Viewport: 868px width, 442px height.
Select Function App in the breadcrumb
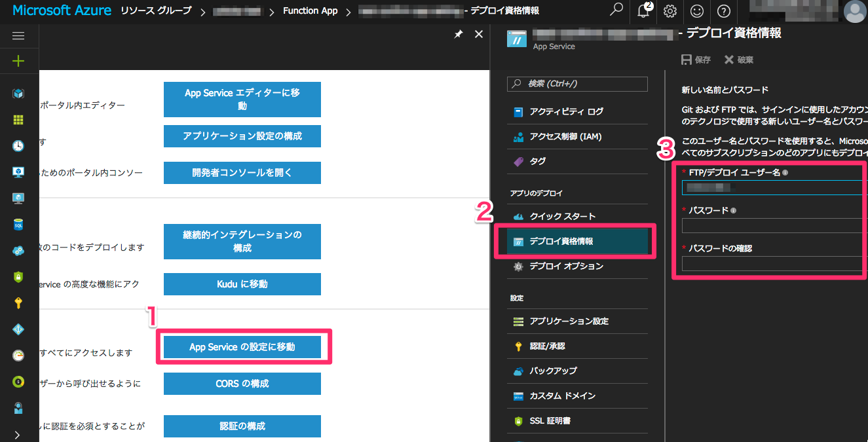[310, 10]
